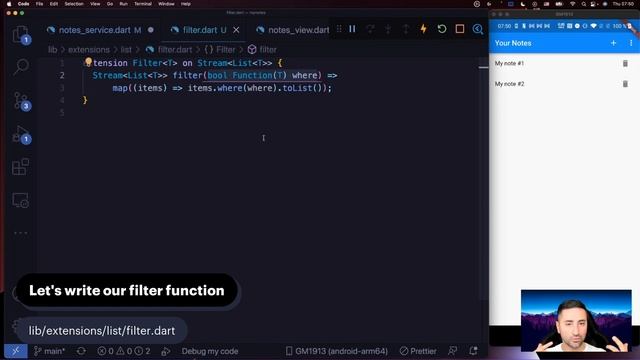This screenshot has width=640, height=360.
Task: Open the Explorer view in activity bar
Action: point(20,34)
